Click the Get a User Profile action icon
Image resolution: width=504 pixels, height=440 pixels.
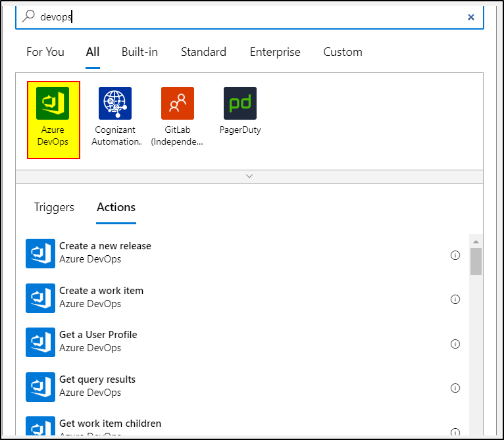coord(41,342)
